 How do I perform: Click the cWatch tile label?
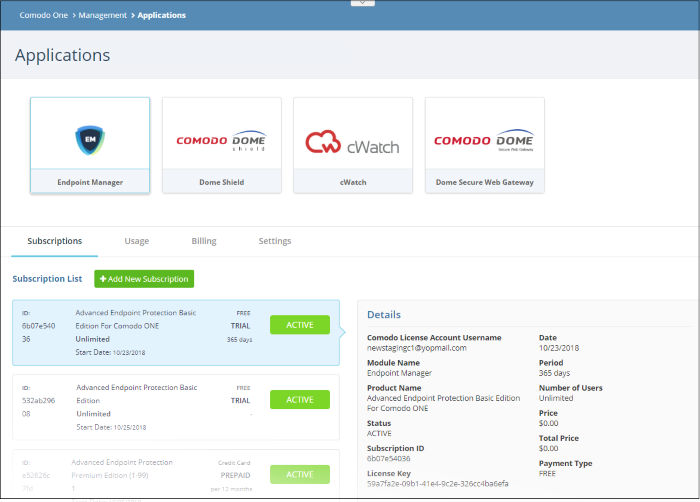pos(353,182)
